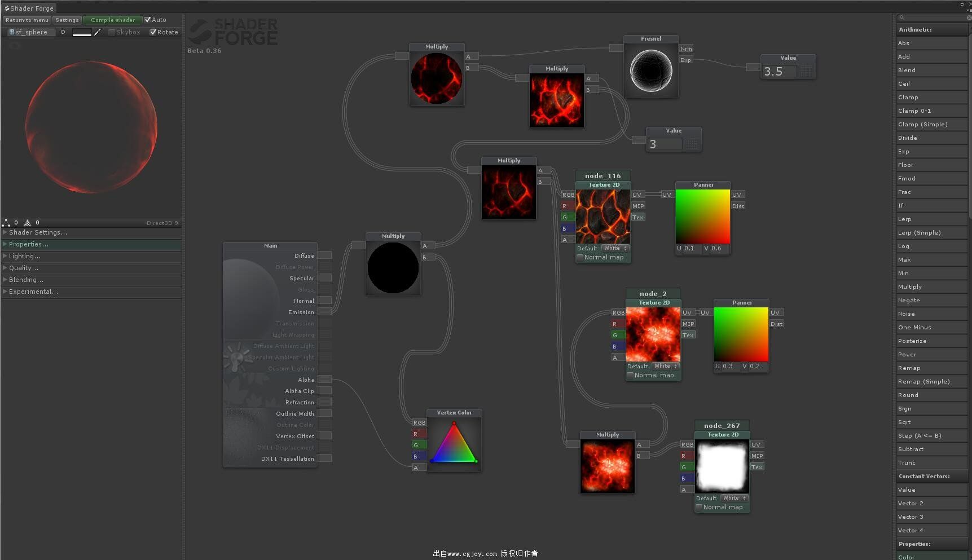
Task: Uncheck the Rotate preview checkbox
Action: [153, 32]
